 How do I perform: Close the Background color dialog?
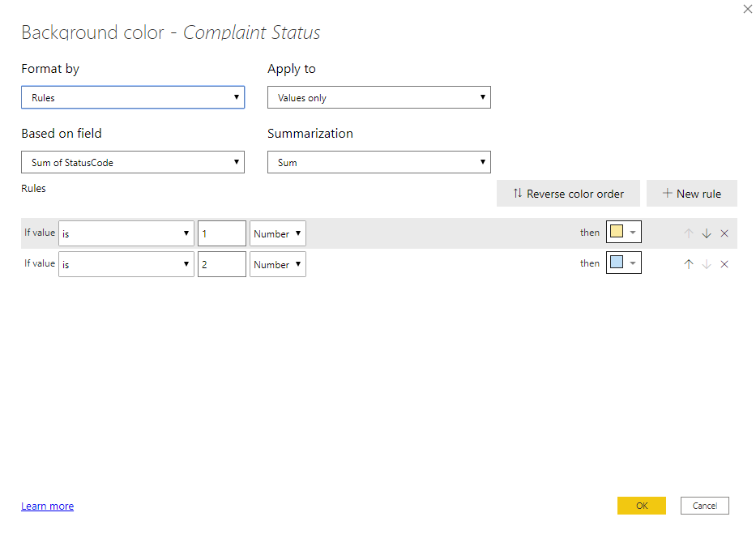[747, 9]
